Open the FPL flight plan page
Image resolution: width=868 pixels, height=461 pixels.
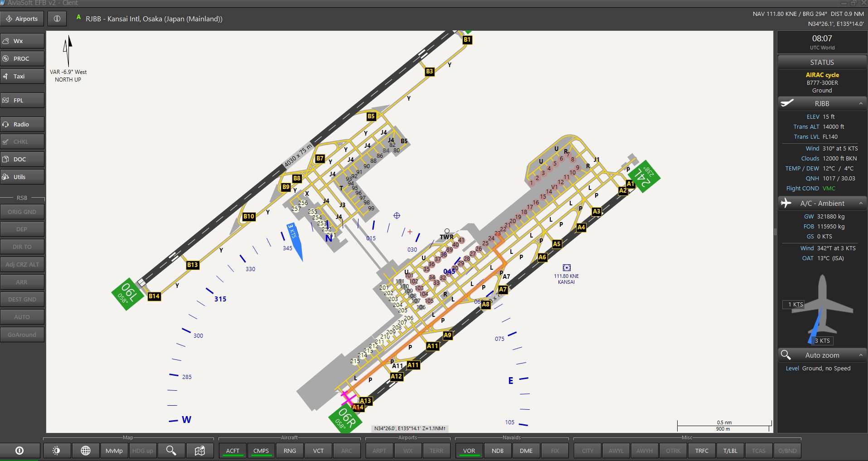[x=22, y=100]
